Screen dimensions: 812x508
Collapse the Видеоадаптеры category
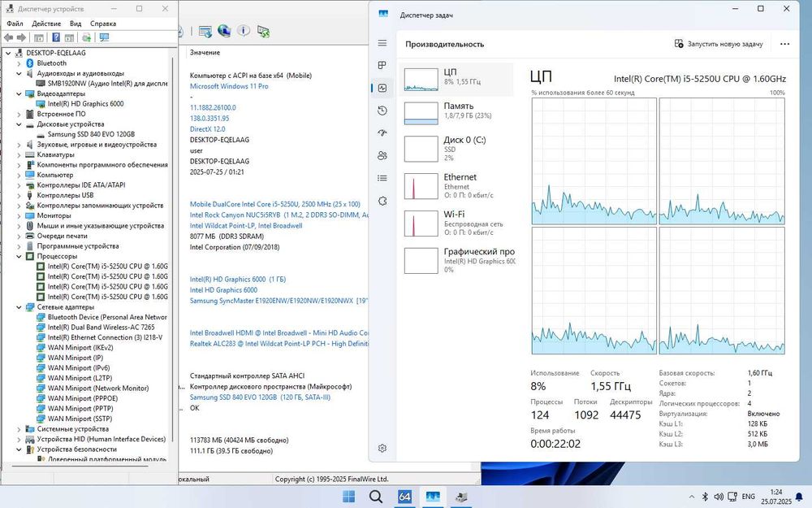coord(19,93)
